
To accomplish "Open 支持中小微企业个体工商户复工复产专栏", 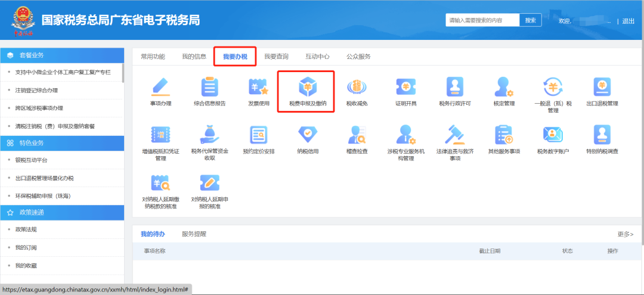I will (x=63, y=72).
